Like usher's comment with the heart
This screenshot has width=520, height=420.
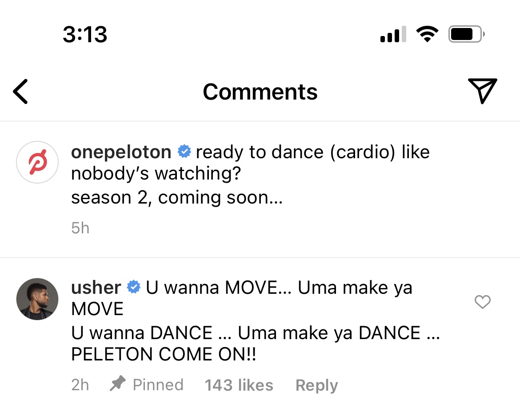[x=483, y=302]
